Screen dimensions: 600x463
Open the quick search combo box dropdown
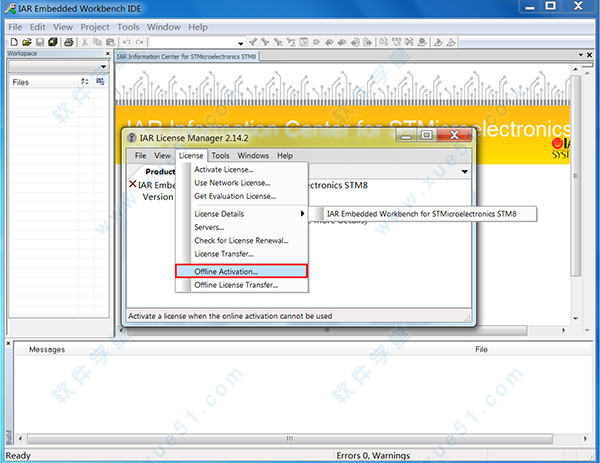click(240, 43)
